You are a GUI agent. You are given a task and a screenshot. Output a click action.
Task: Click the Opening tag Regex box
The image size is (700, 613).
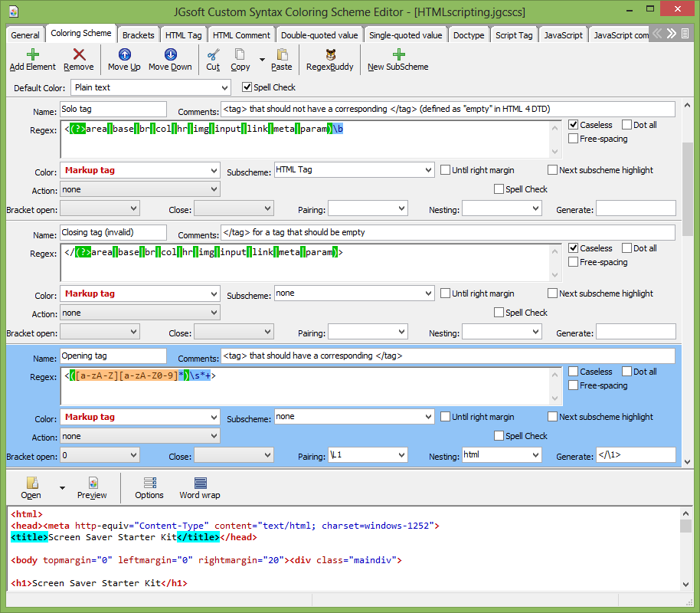tap(311, 386)
